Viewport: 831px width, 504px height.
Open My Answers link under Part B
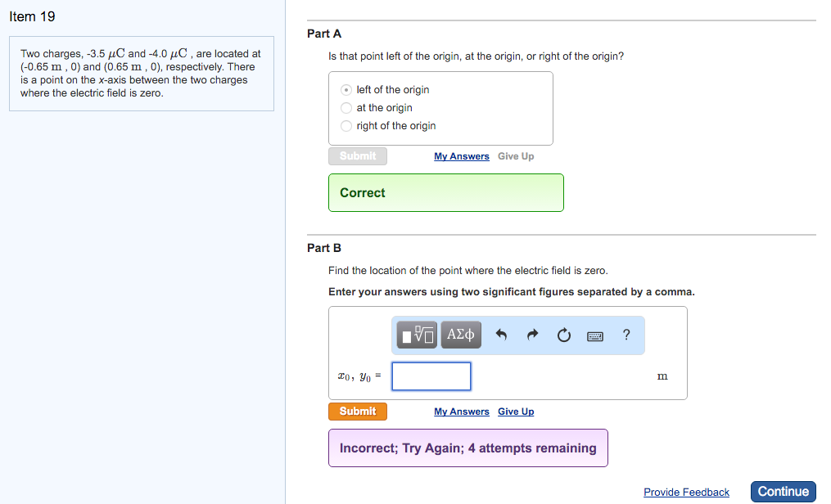462,412
